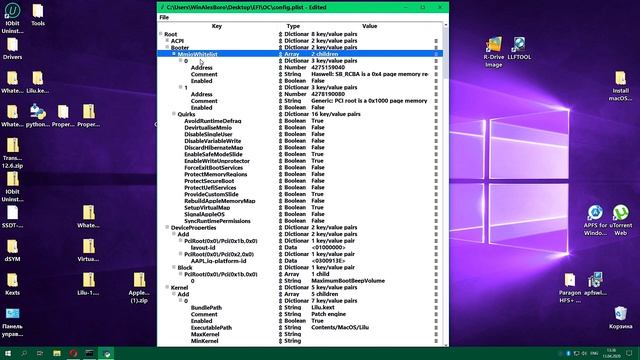Open the Recycle Bin (Корзина)
Image resolution: width=640 pixels, height=360 pixels.
(x=620, y=318)
